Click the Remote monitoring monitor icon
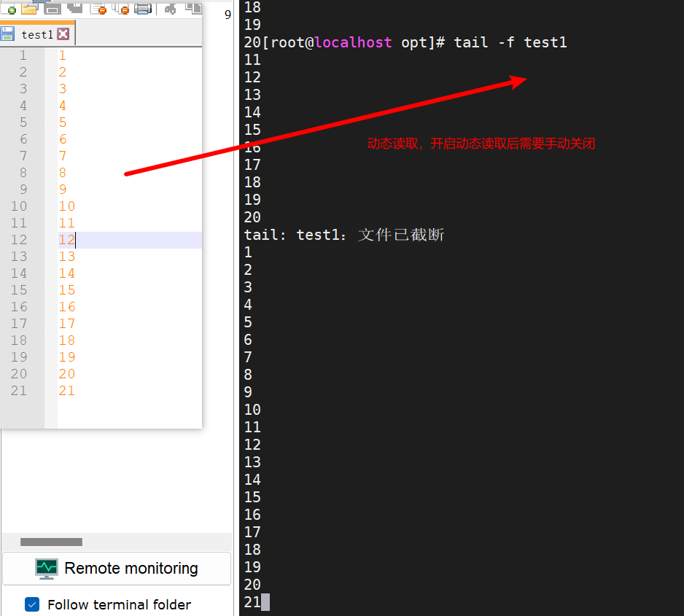This screenshot has width=684, height=616. click(x=45, y=567)
